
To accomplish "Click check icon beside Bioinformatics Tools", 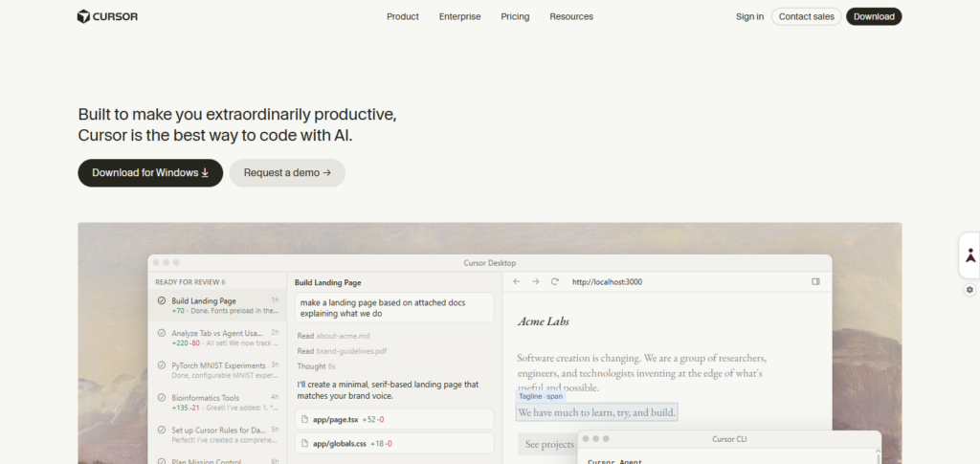I will tap(161, 398).
